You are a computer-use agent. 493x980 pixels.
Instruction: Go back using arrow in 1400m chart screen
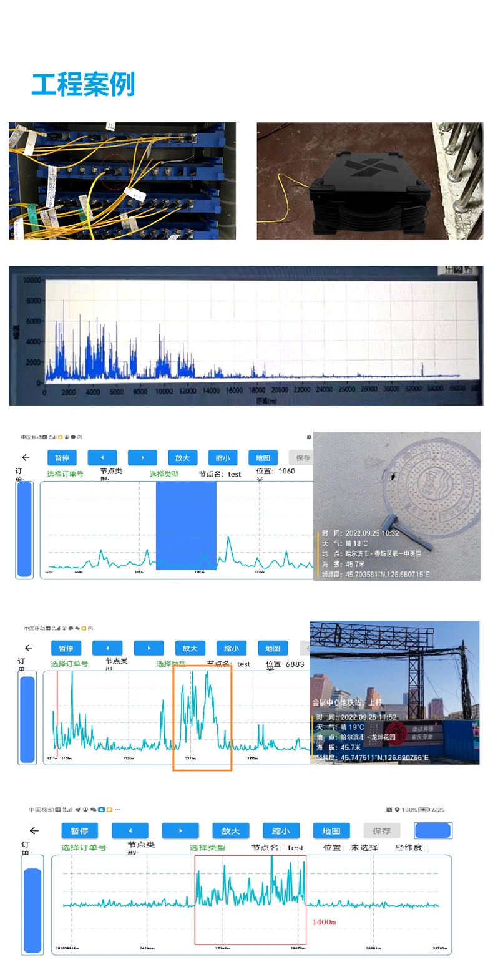point(34,831)
